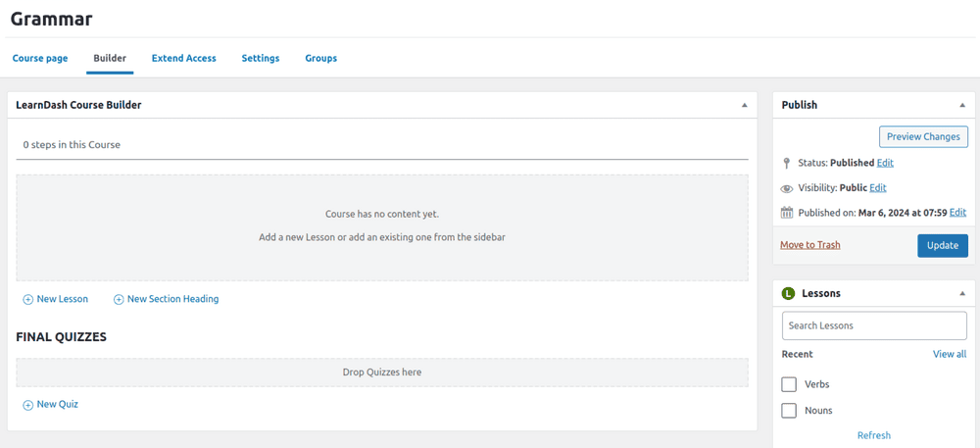Click the View all lessons link

[949, 354]
